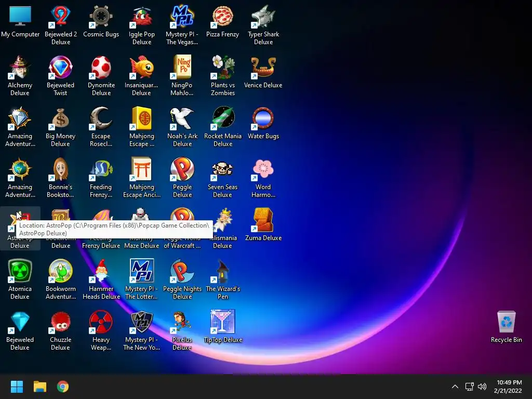Open the volume control speaker icon
This screenshot has height=399, width=532.
tap(482, 387)
